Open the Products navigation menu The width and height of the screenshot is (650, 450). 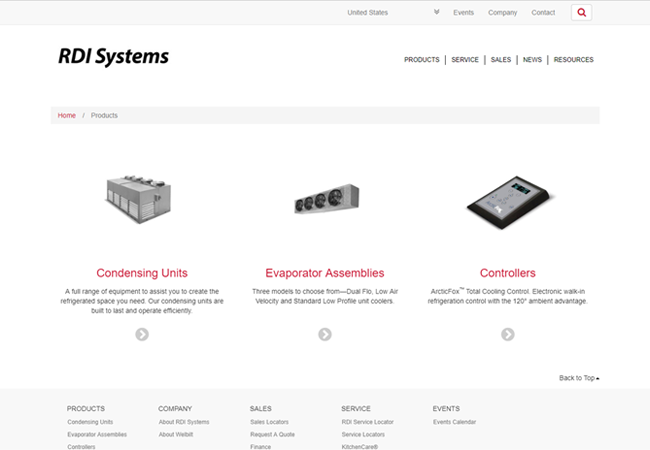click(421, 60)
